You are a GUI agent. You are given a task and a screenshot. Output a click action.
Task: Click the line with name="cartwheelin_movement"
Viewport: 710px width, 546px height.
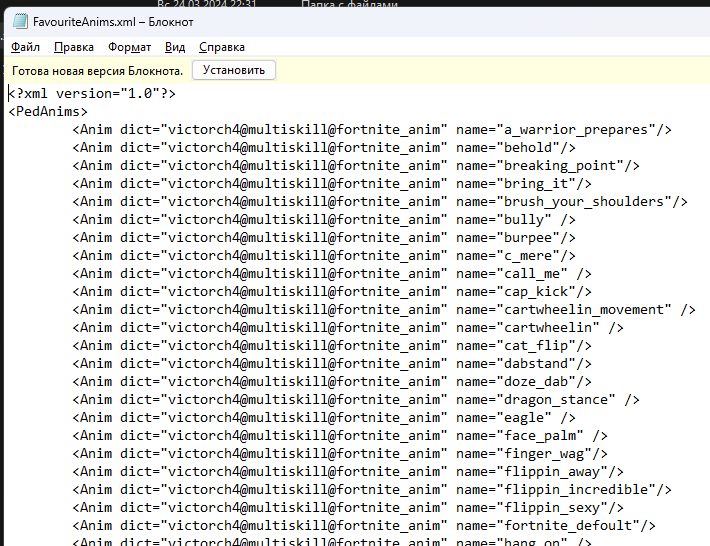pos(384,310)
